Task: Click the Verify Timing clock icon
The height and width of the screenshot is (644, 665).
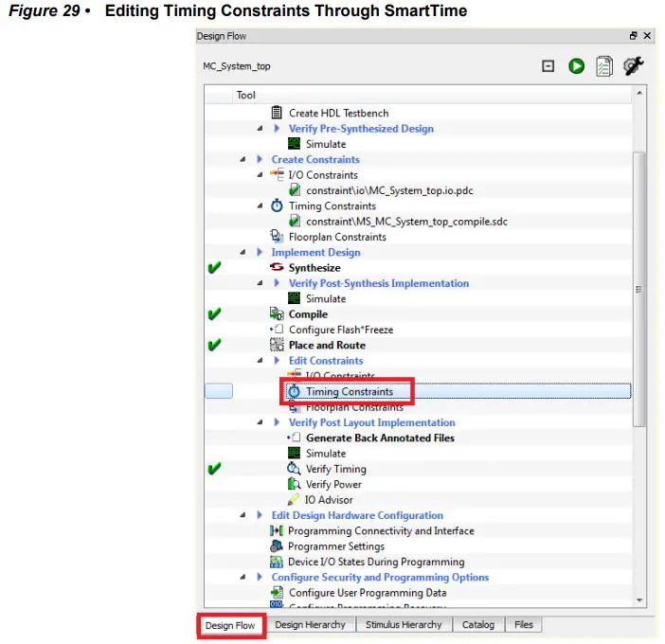Action: coord(294,469)
